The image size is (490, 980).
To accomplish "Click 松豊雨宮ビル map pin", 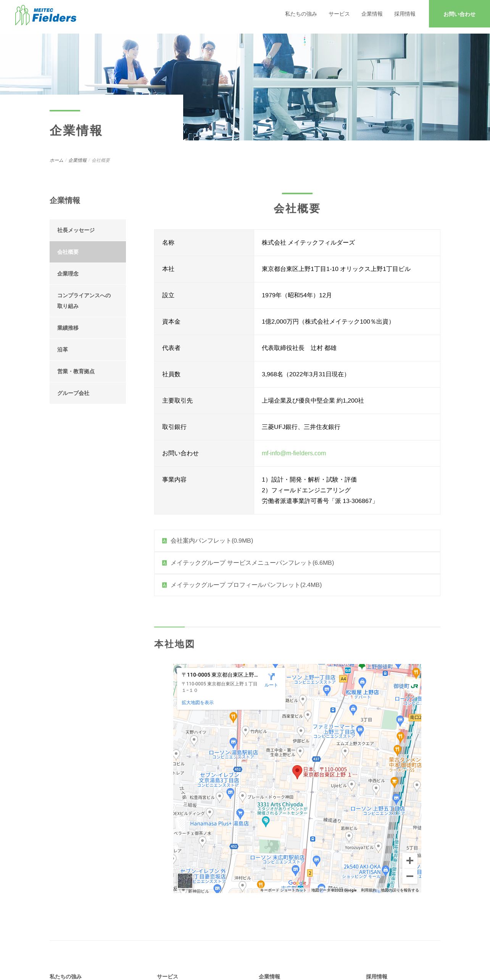I will pyautogui.click(x=219, y=796).
